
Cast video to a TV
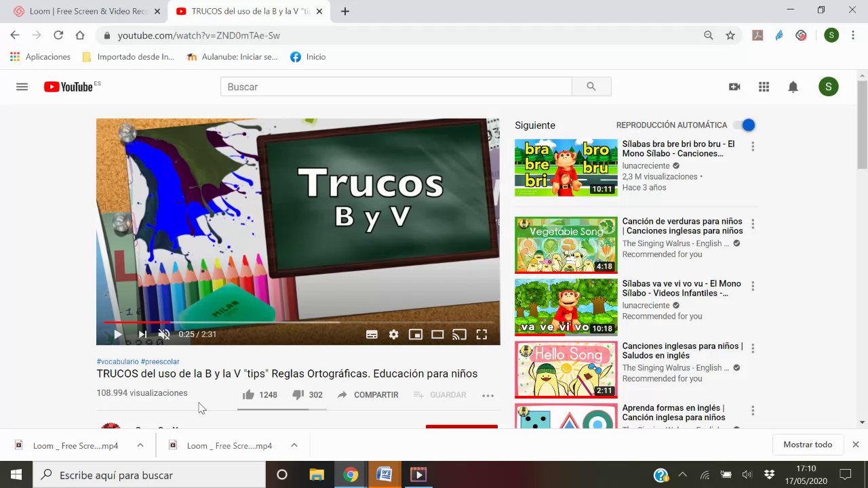pos(459,334)
